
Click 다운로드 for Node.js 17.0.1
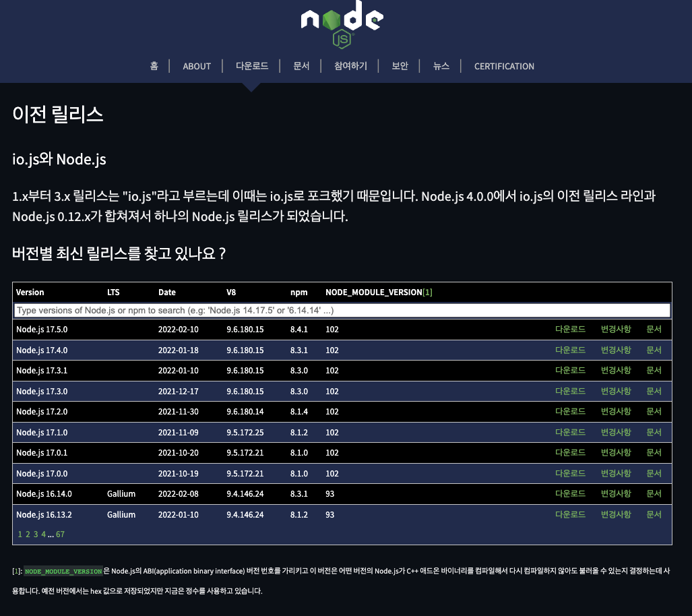(x=570, y=453)
